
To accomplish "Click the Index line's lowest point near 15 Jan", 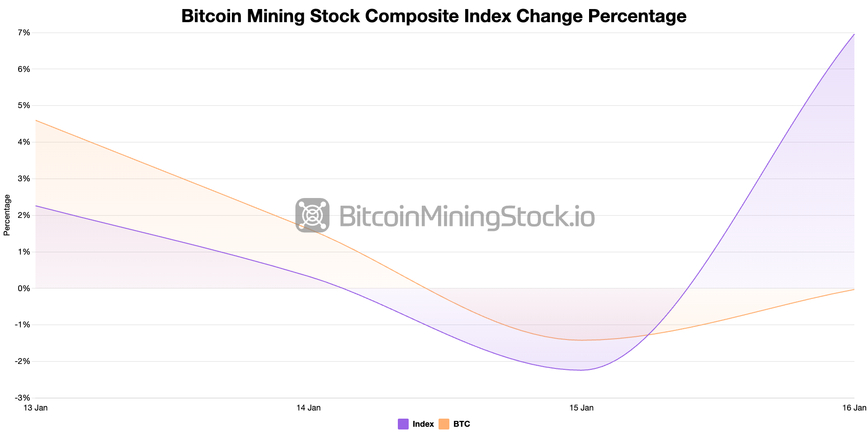I will [x=581, y=370].
